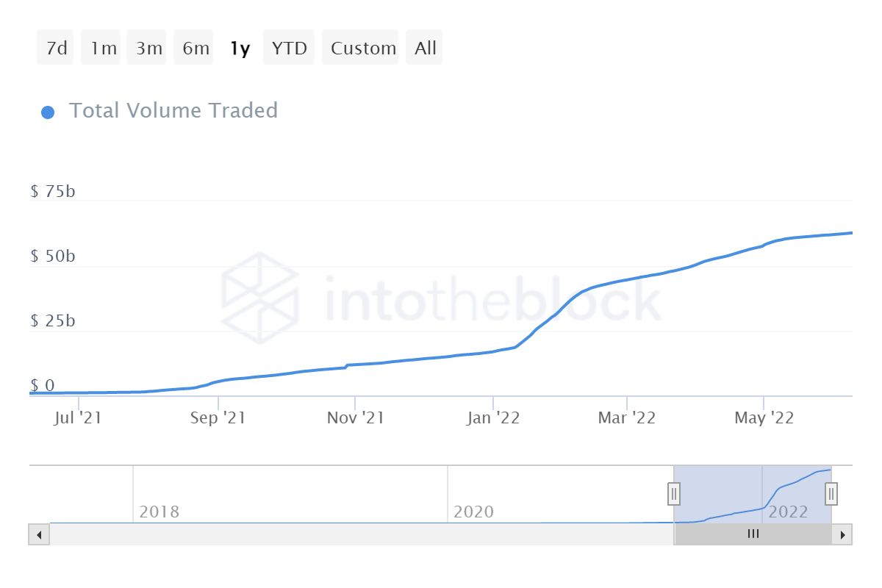Grab the right navigator range handle
The image size is (882, 588).
831,492
